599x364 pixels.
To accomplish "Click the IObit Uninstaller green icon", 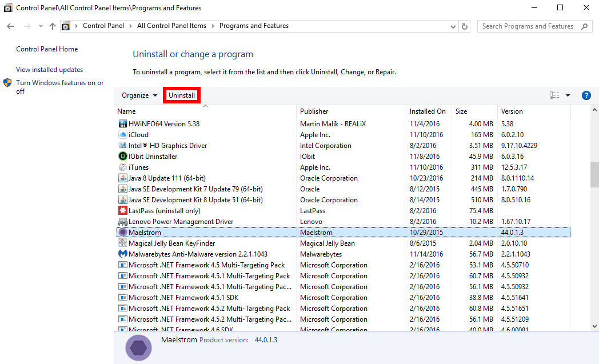I will [x=123, y=156].
